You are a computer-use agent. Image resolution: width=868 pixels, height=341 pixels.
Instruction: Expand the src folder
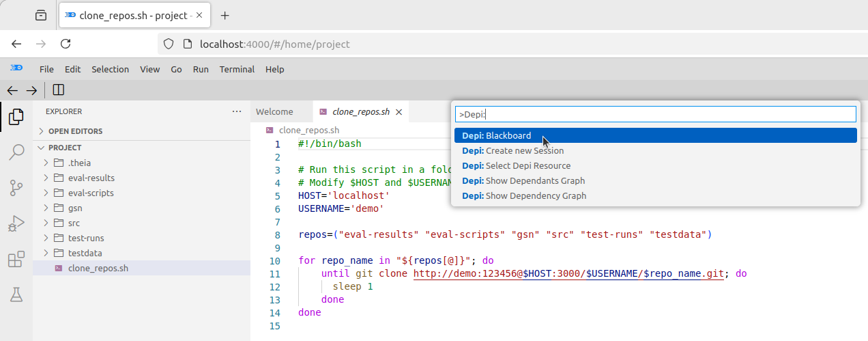pyautogui.click(x=46, y=223)
